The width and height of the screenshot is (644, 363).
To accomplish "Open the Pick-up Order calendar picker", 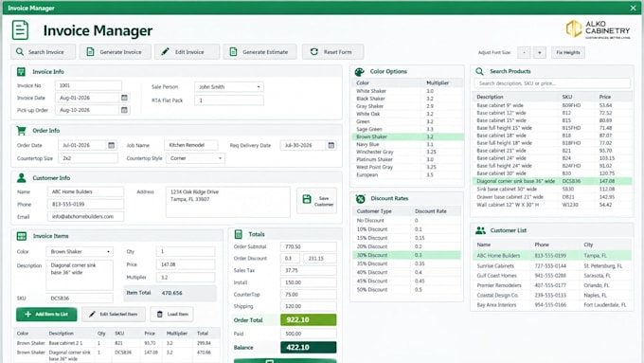I will point(124,110).
